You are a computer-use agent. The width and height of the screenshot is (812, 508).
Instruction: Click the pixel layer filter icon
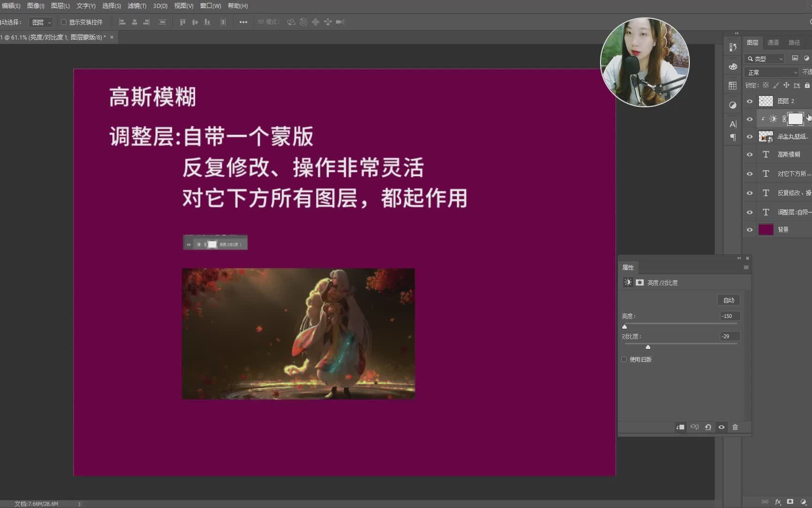click(795, 58)
